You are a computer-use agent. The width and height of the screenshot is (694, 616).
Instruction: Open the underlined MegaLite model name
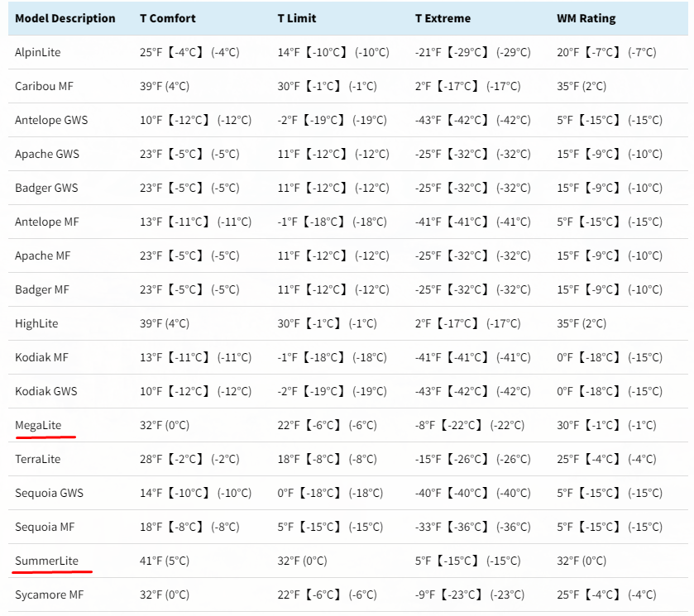(38, 425)
